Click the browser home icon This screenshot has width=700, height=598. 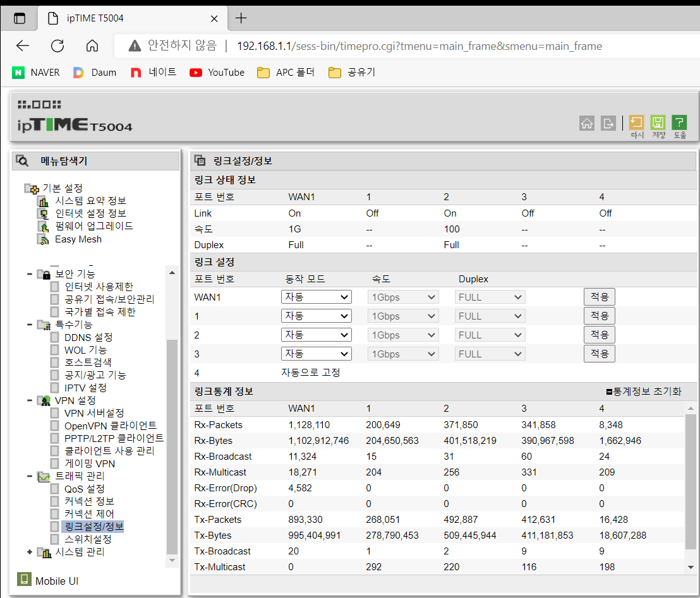(x=92, y=45)
